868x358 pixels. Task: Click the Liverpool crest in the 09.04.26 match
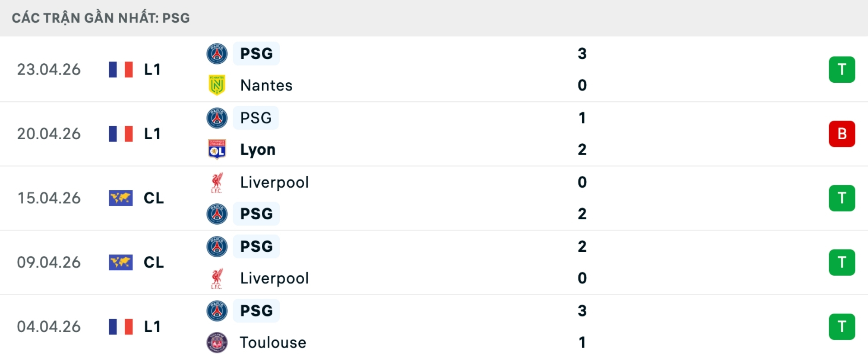pyautogui.click(x=217, y=278)
